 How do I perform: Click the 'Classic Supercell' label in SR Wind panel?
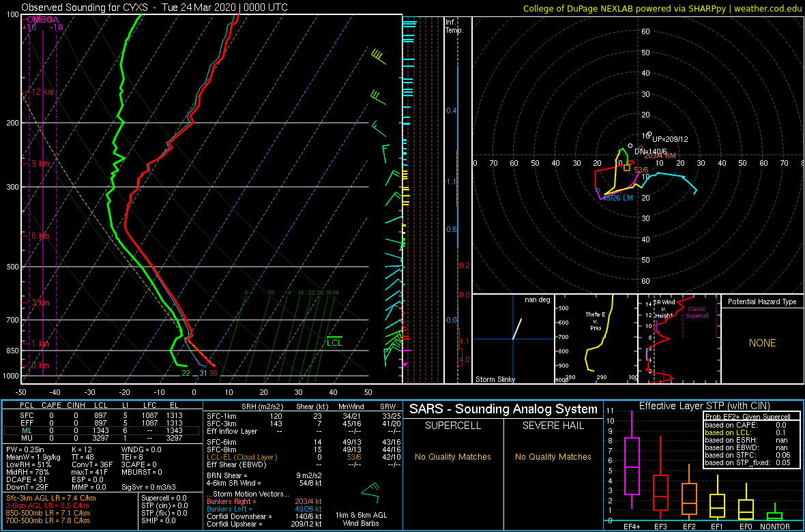698,312
